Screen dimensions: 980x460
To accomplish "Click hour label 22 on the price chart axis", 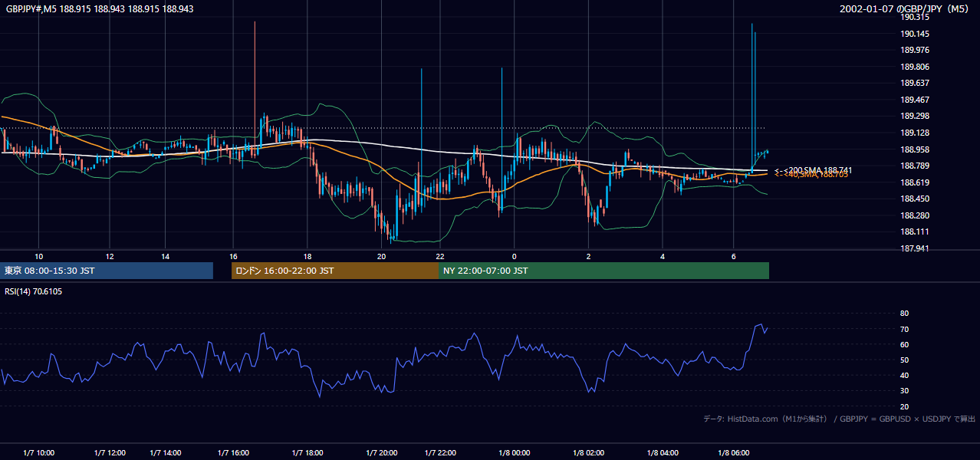I will click(440, 256).
